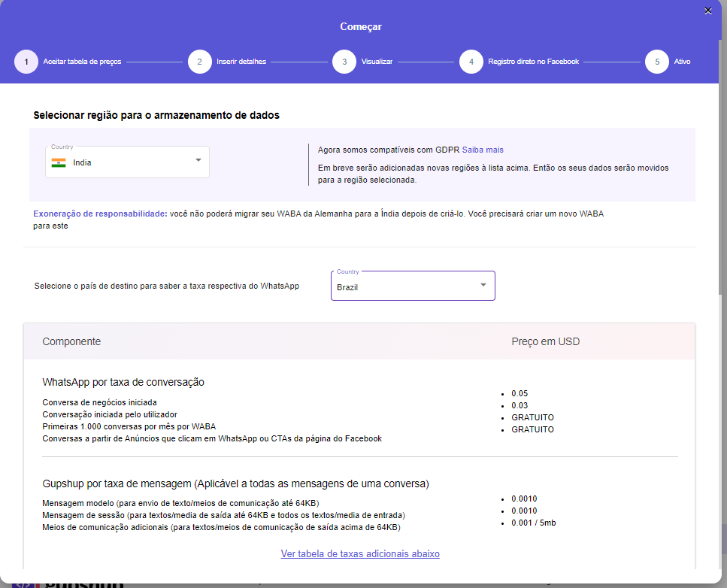The width and height of the screenshot is (727, 588).
Task: Select step 4 circle Registro direto no Facebook
Action: [471, 62]
